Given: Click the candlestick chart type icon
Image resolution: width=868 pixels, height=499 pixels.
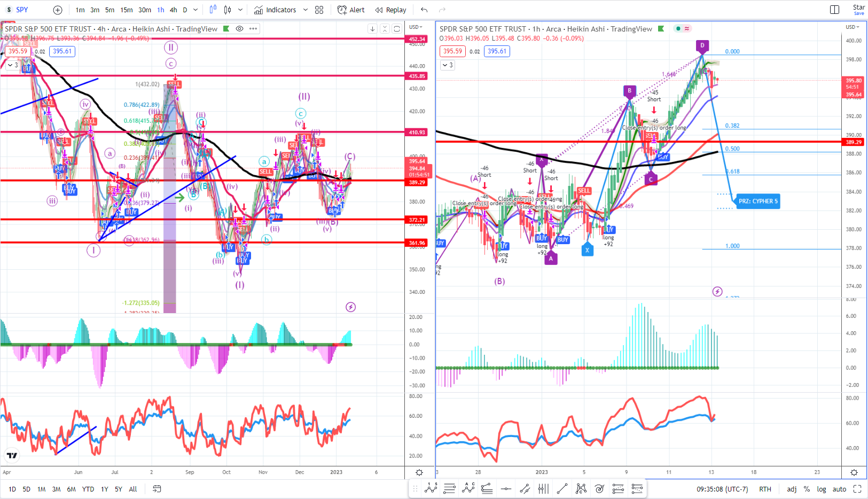Looking at the screenshot, I should [x=228, y=10].
